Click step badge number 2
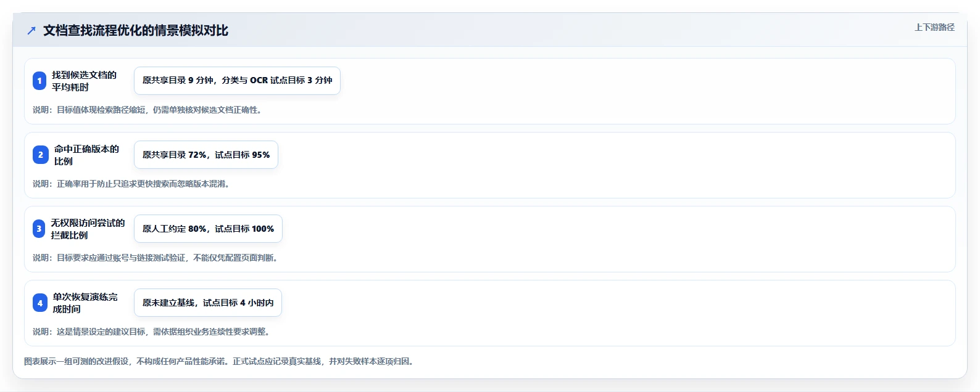This screenshot has width=980, height=392. point(40,155)
